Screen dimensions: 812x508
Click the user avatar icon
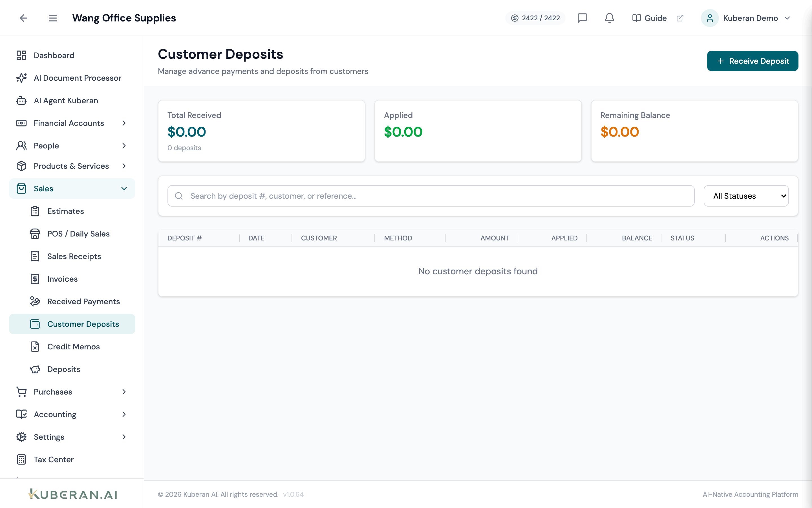[x=709, y=18]
